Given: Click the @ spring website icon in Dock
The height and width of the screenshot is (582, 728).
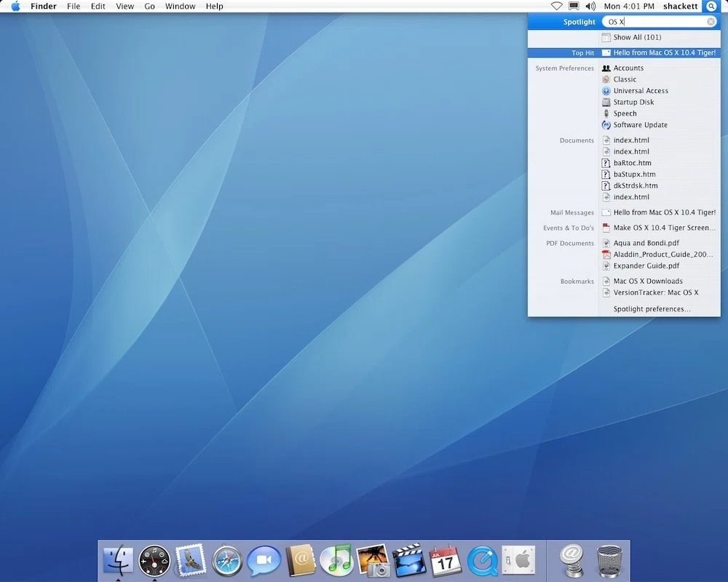Looking at the screenshot, I should click(572, 561).
